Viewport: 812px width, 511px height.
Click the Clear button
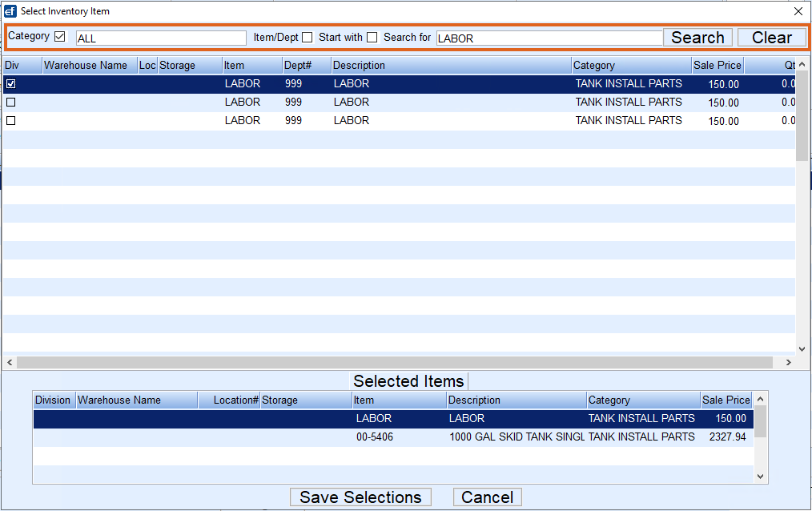tap(772, 38)
